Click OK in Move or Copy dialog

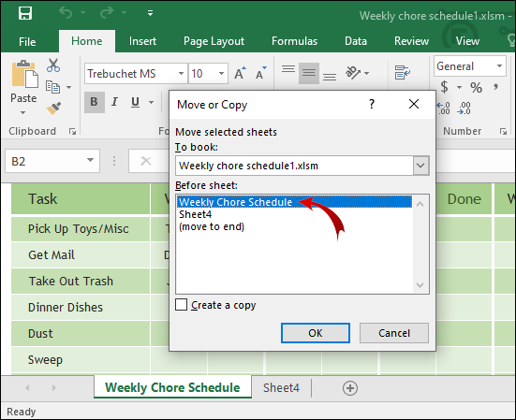tap(316, 333)
